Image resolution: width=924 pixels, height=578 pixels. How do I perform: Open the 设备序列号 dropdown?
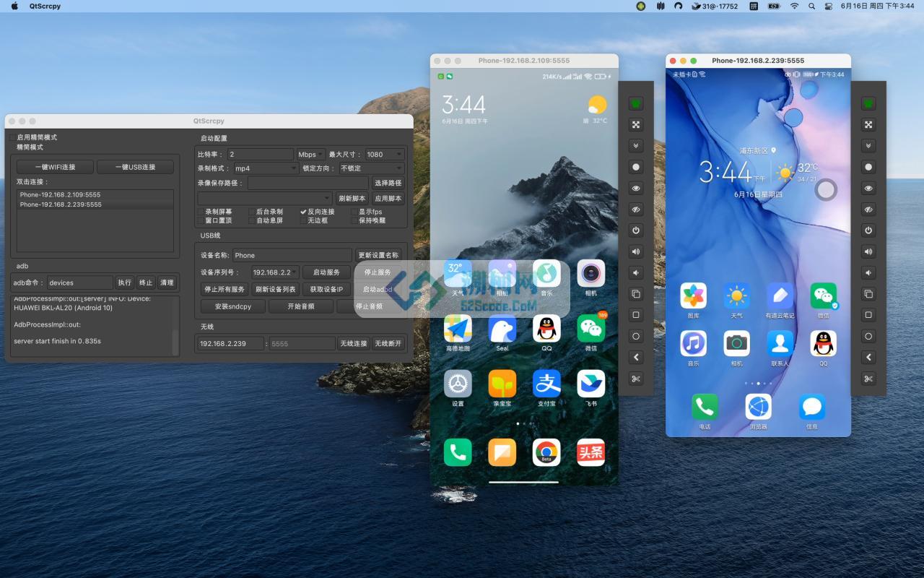[x=275, y=272]
